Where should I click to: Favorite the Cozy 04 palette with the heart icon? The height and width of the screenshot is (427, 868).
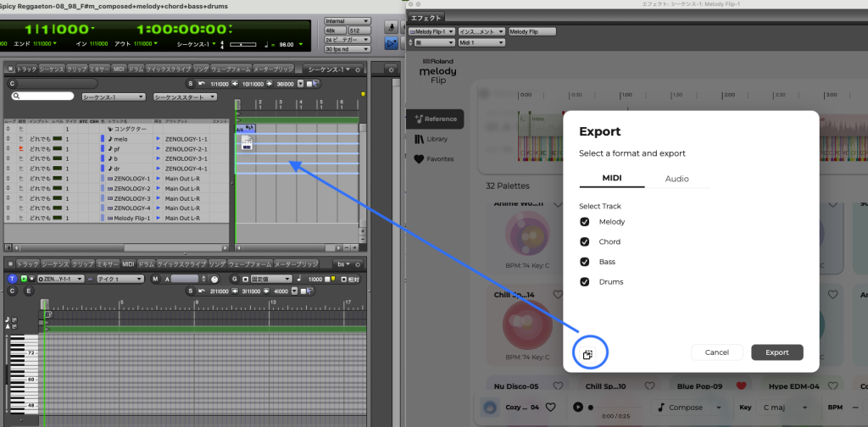coord(550,407)
